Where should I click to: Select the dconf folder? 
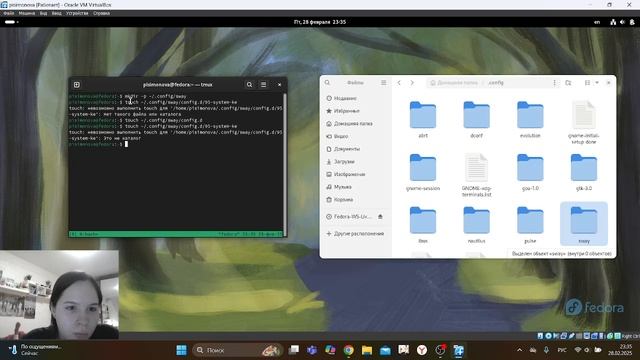476,119
